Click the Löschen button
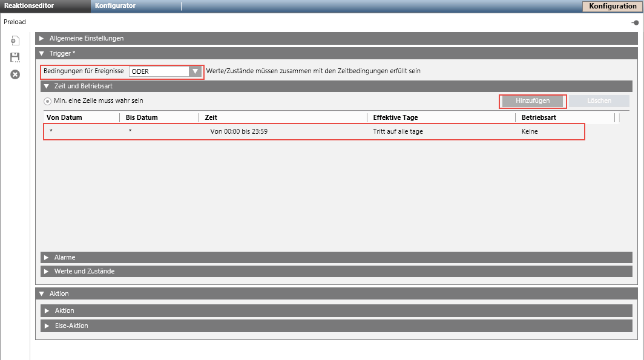This screenshot has width=644, height=360. click(599, 101)
